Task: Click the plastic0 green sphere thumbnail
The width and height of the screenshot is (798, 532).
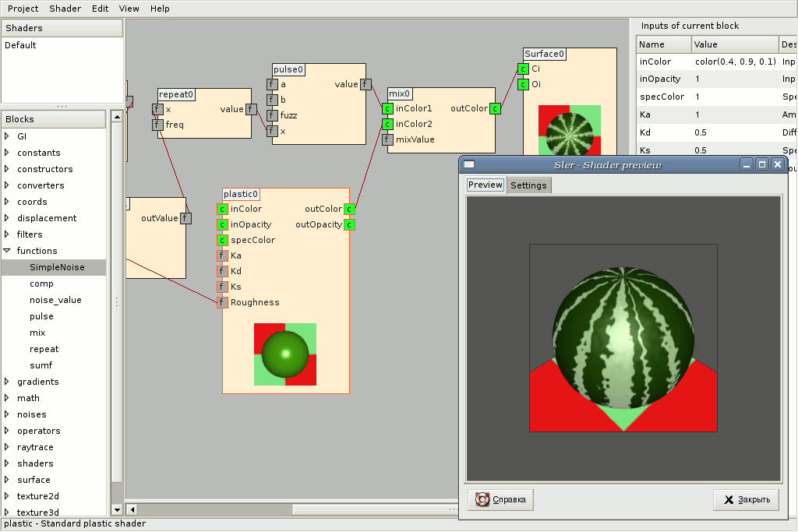Action: coord(285,354)
